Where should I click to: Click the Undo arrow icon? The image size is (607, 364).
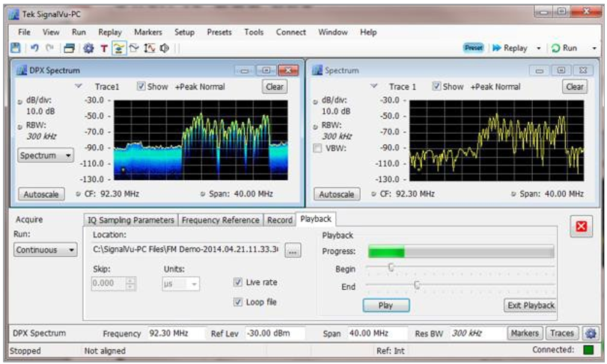pos(34,48)
